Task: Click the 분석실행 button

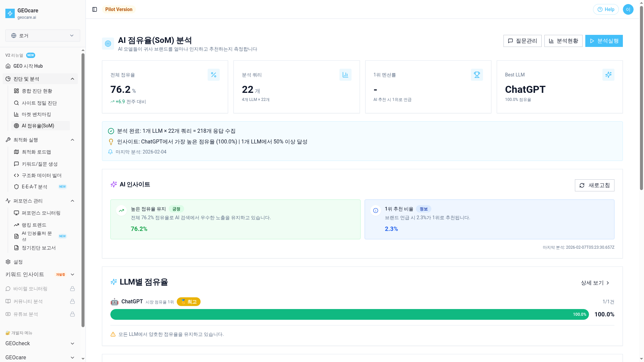Action: pos(604,41)
